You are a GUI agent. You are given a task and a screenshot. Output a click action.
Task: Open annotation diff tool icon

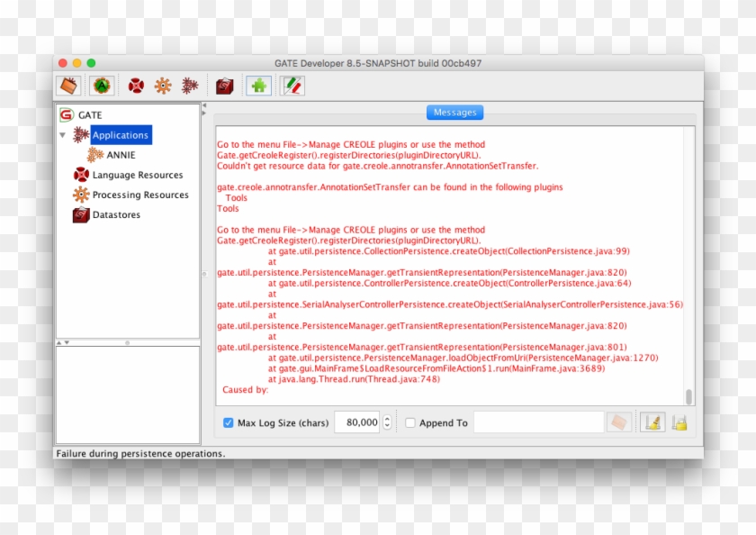click(x=292, y=86)
